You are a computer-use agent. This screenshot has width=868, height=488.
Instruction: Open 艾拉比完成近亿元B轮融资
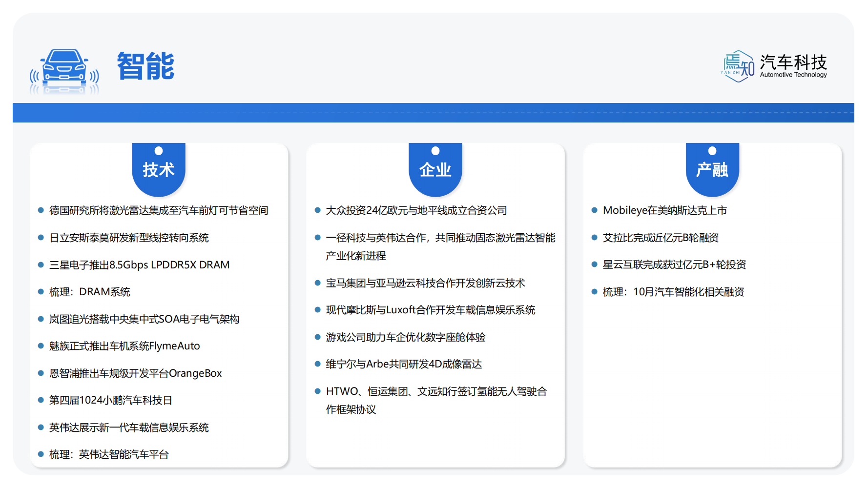(x=661, y=238)
